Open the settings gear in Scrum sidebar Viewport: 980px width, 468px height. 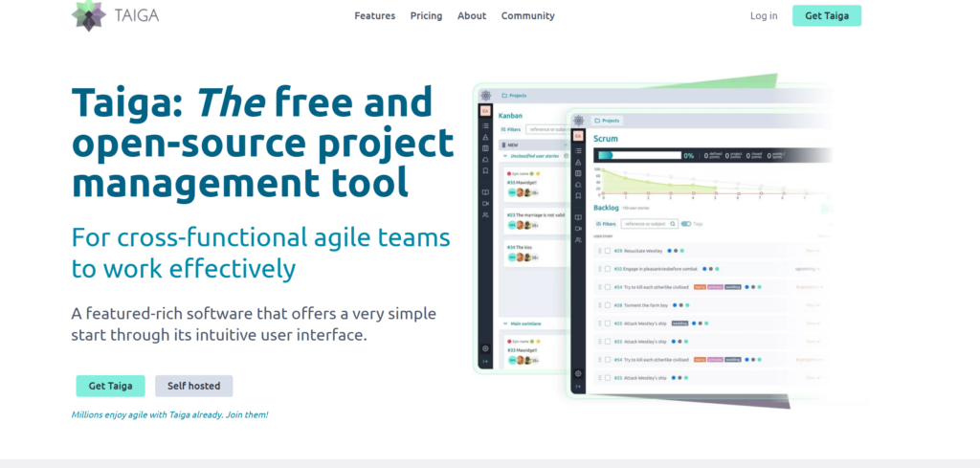pos(577,373)
